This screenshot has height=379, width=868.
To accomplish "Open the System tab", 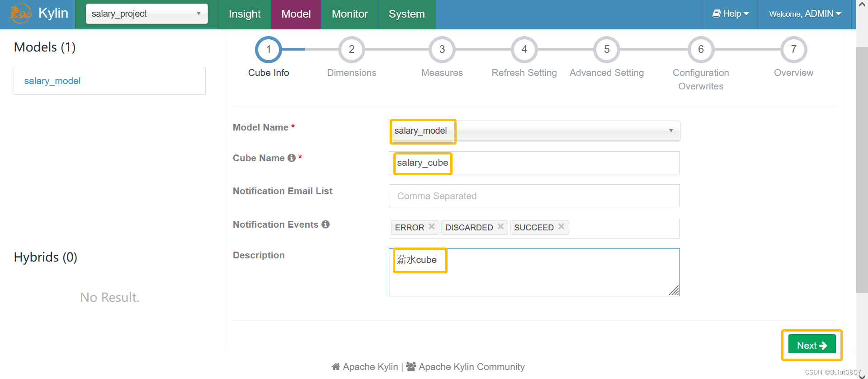I will click(407, 14).
